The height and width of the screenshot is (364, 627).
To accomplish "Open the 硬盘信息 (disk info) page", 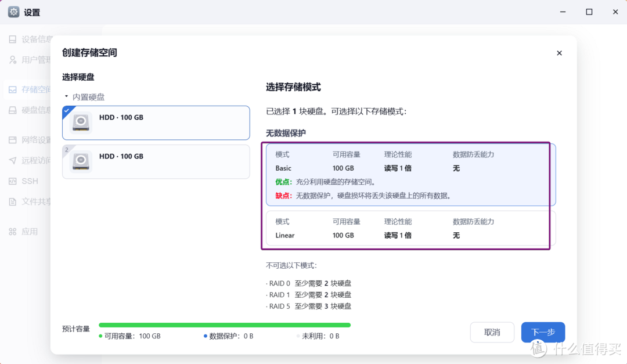I will (x=13, y=110).
